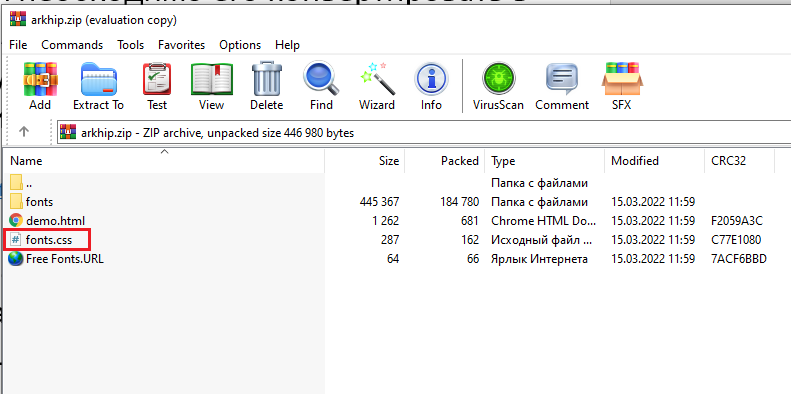
Task: Select the fonts folder entry
Action: pyautogui.click(x=39, y=202)
